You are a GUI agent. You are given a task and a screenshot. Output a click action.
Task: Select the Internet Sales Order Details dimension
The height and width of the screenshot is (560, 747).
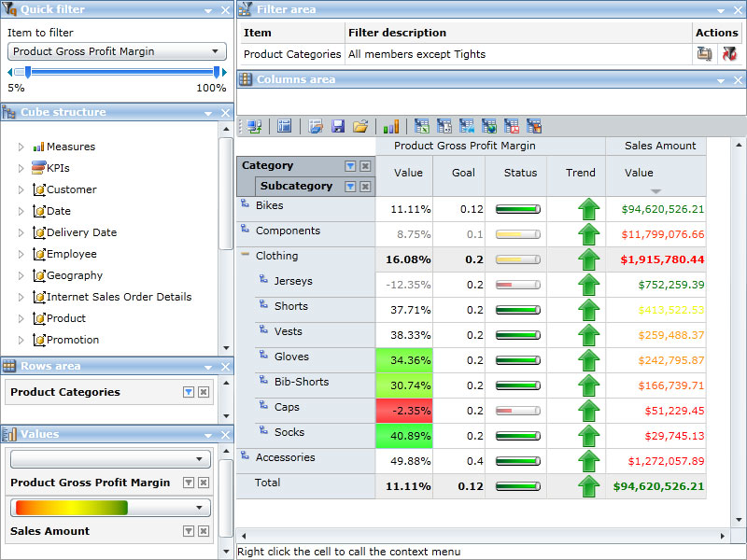120,297
